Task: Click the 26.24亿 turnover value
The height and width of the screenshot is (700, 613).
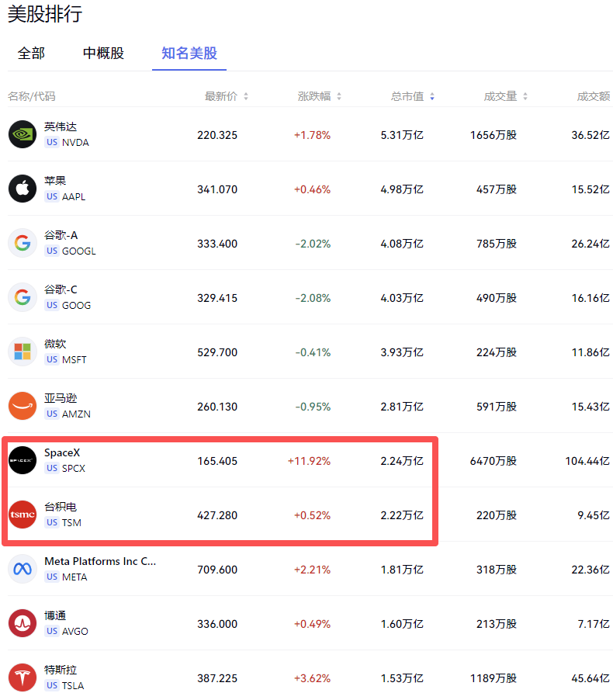Action: pyautogui.click(x=590, y=244)
